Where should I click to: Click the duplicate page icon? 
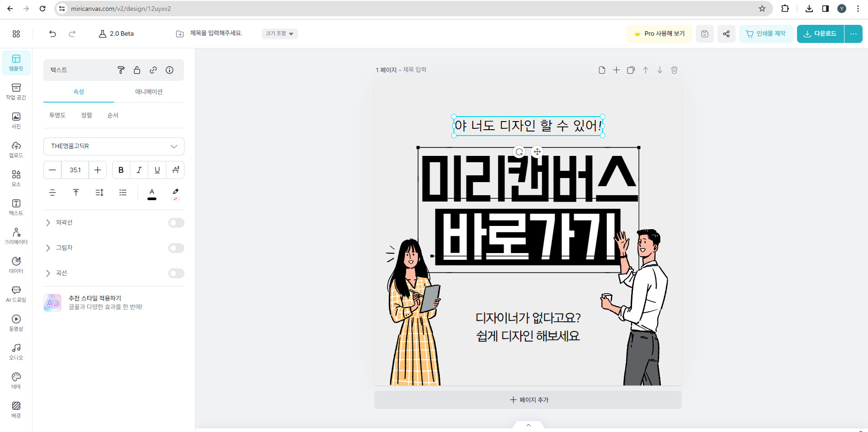pos(631,70)
